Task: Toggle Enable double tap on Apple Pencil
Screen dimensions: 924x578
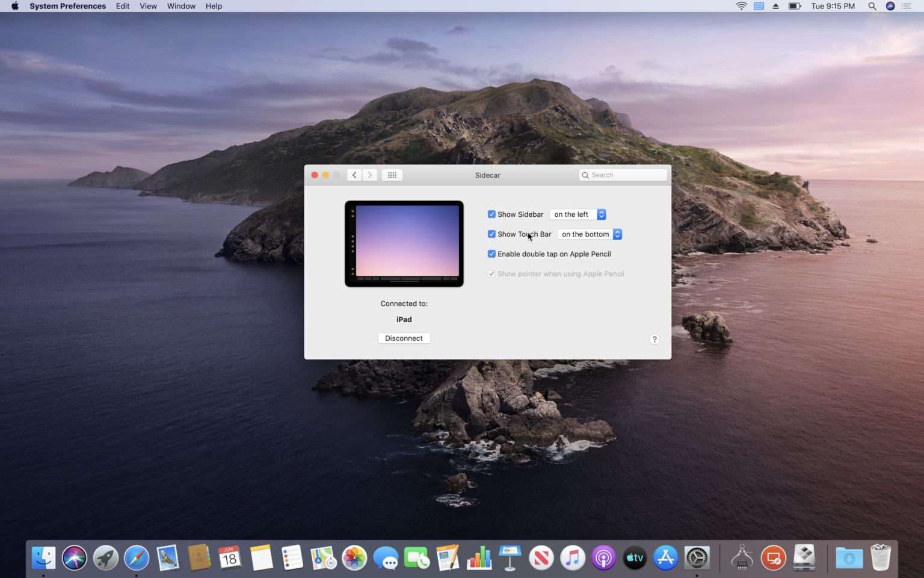Action: click(491, 253)
